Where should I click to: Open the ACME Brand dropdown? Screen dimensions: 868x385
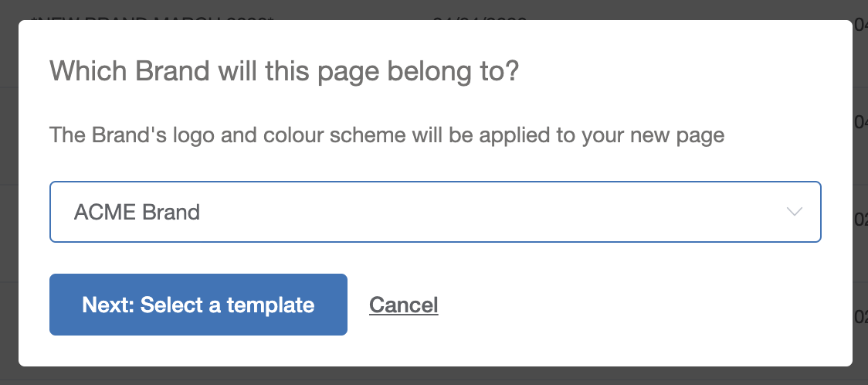pos(435,212)
